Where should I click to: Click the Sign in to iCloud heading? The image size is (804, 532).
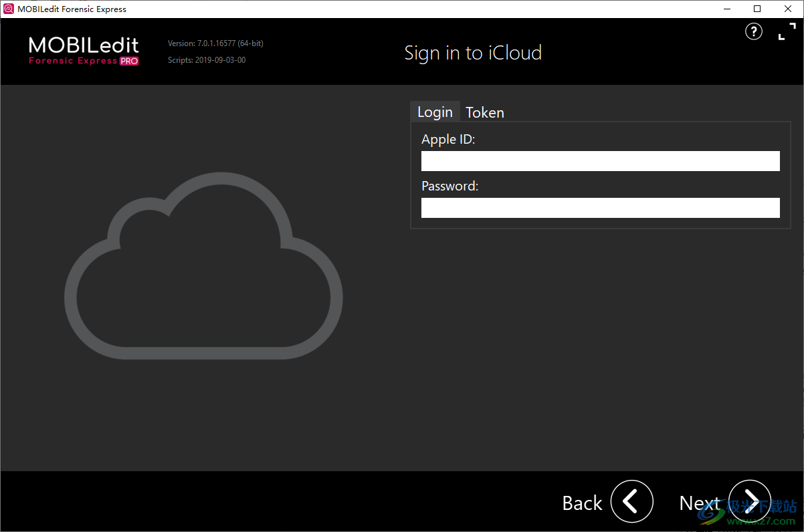pyautogui.click(x=473, y=53)
